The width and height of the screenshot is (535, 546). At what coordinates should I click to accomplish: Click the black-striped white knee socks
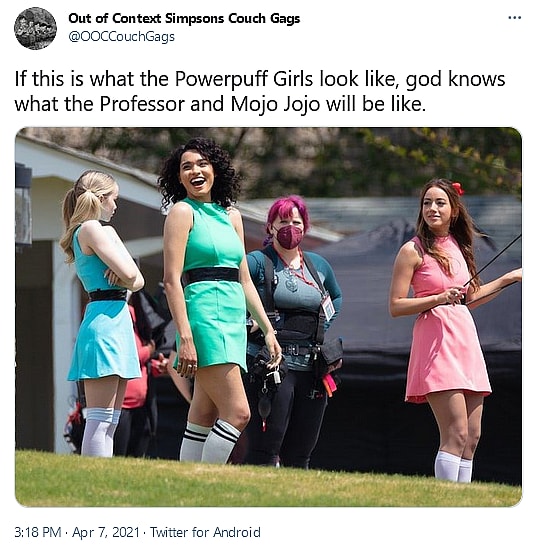(210, 442)
